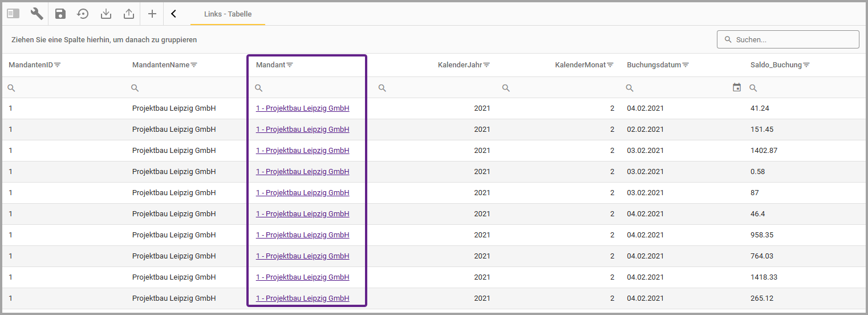Open filter menu for MandantenName column
The width and height of the screenshot is (868, 315).
[x=194, y=65]
